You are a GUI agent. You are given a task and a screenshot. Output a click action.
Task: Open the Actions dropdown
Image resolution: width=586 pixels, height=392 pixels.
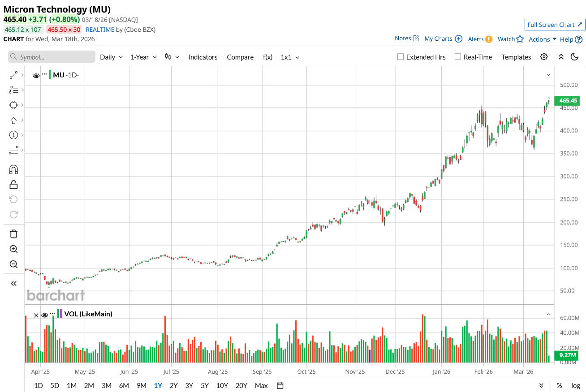pyautogui.click(x=543, y=39)
